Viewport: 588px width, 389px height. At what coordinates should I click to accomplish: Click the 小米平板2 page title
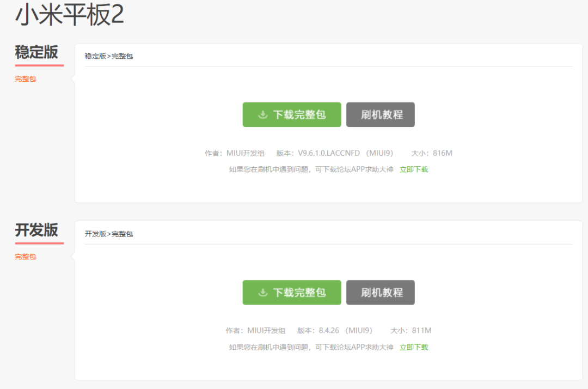(x=69, y=15)
